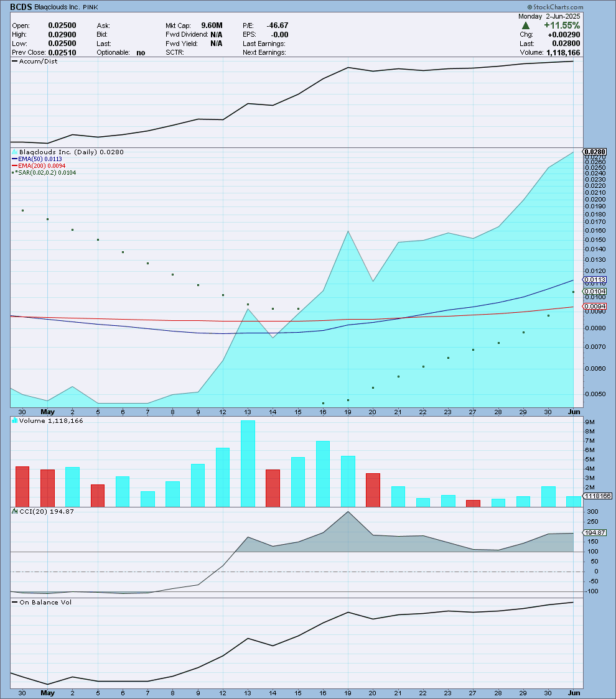Click the CCI(20) 194.87 panel label
Image resolution: width=616 pixels, height=699 pixels.
point(47,511)
